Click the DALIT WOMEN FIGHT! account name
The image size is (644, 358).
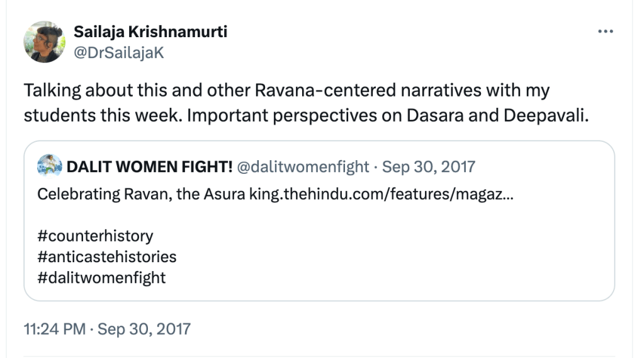[x=149, y=166]
